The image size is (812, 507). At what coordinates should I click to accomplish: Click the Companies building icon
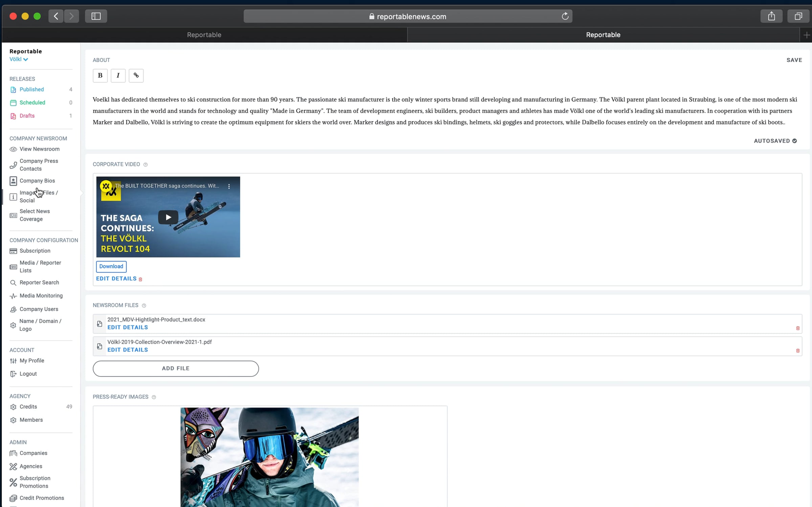coord(13,453)
